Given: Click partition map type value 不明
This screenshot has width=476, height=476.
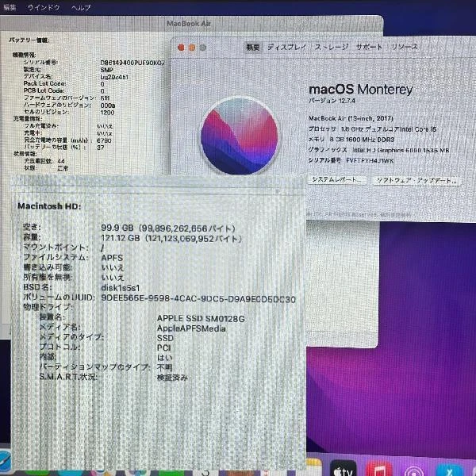Looking at the screenshot, I should click(164, 367).
